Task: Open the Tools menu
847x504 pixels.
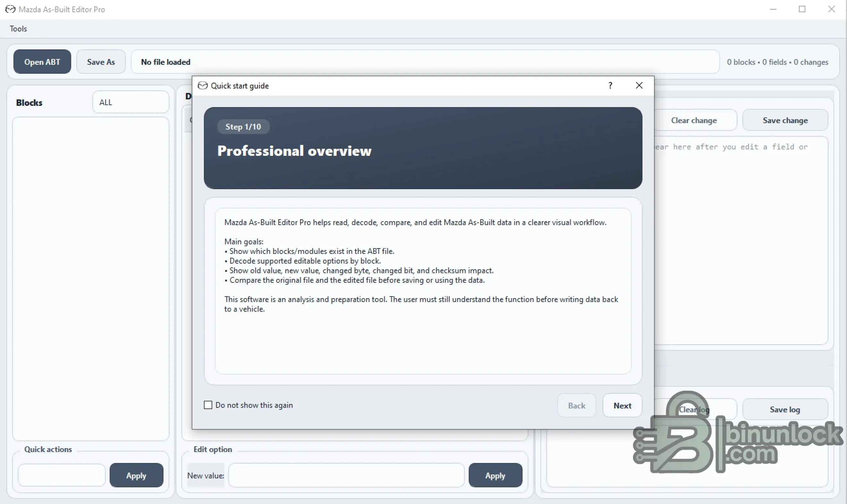Action: [18, 29]
